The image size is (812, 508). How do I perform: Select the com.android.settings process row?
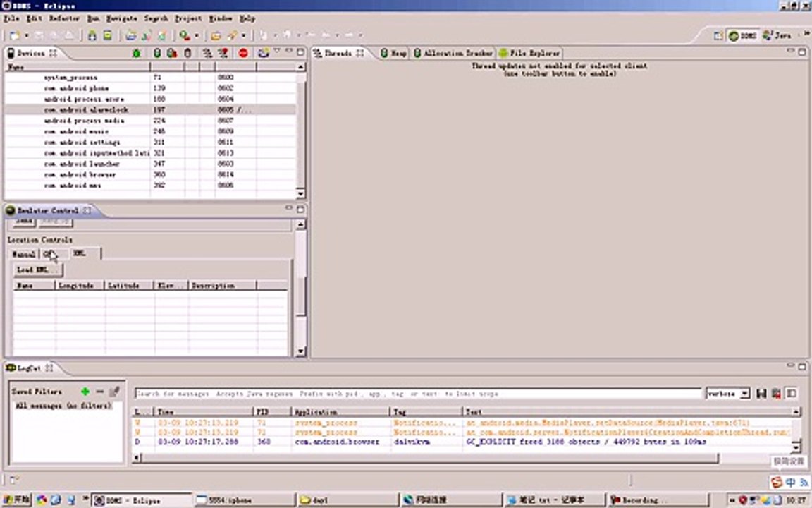[150, 142]
